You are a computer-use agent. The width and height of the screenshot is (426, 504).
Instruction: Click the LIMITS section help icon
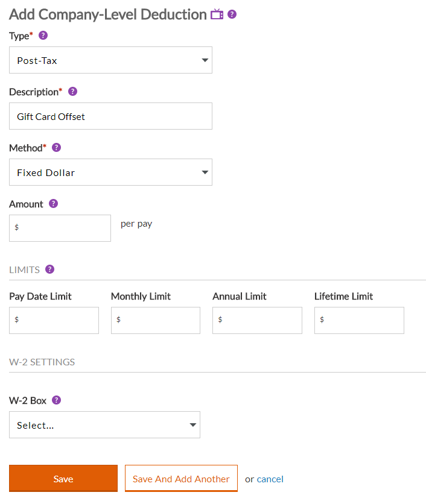(x=49, y=269)
